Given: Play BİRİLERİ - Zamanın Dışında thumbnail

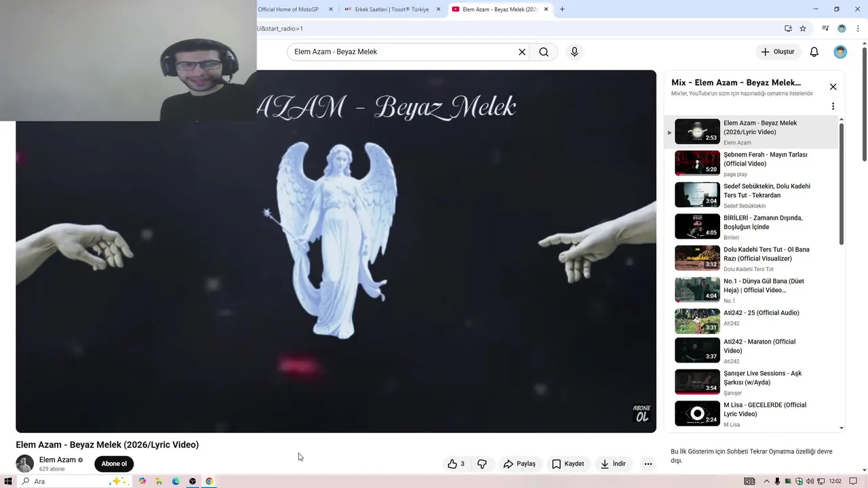Looking at the screenshot, I should click(x=697, y=226).
